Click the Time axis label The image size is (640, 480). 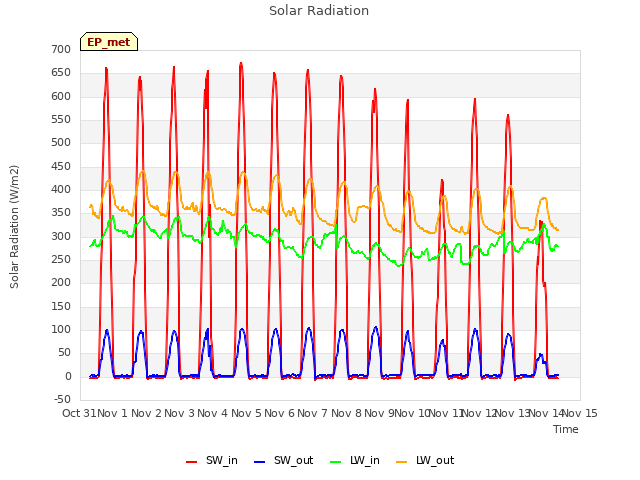pos(566,429)
